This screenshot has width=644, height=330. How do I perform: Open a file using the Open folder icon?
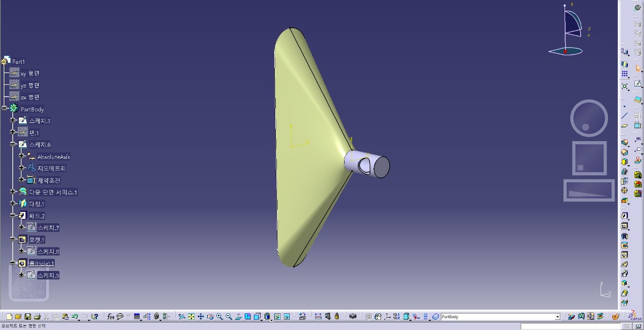pos(18,317)
